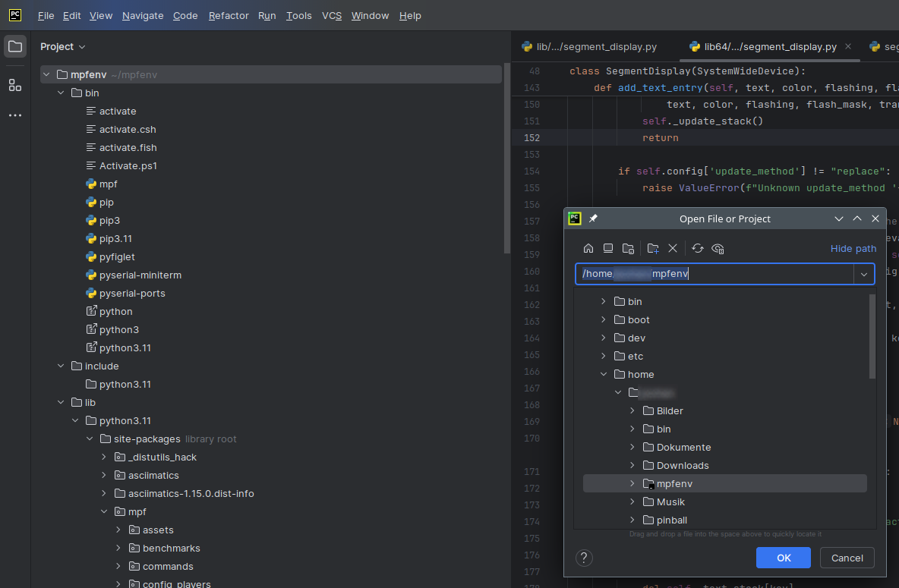This screenshot has height=588, width=899.
Task: Open the Structure tool window from sidebar
Action: click(x=15, y=85)
